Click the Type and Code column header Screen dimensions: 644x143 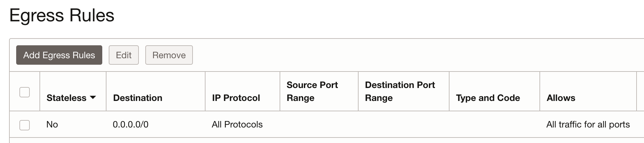point(488,98)
